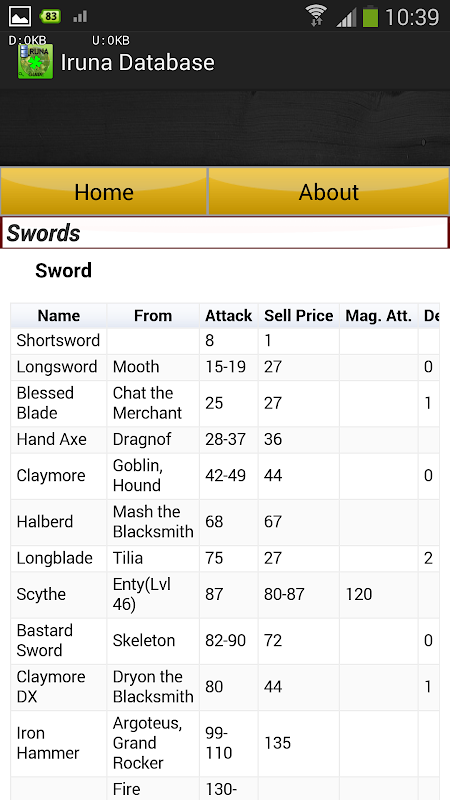This screenshot has height=800, width=450.
Task: Tap the green battery 83 notification icon
Action: coord(50,16)
